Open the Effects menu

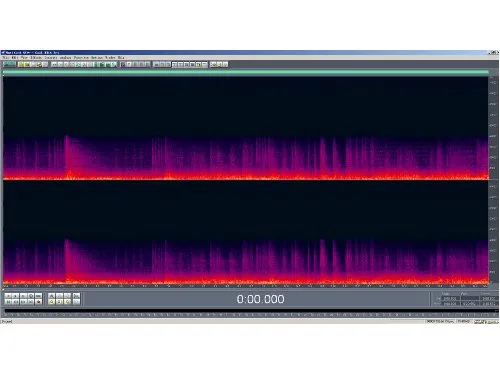click(36, 58)
